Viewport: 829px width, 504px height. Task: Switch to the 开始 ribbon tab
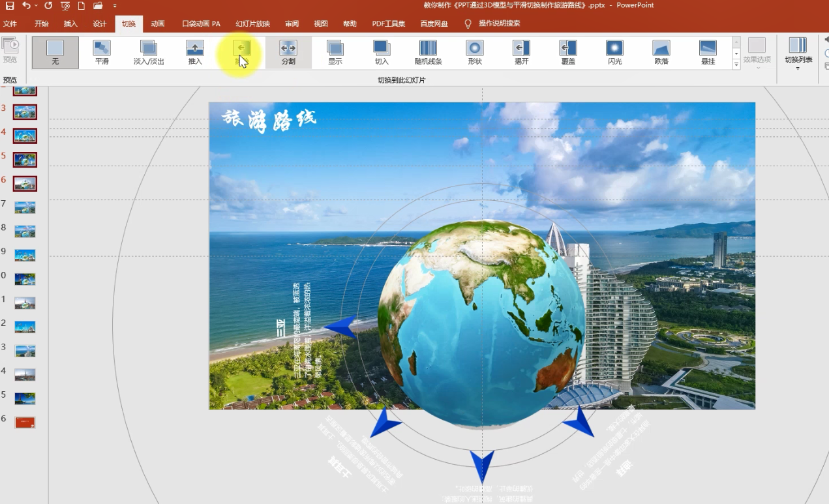[42, 24]
